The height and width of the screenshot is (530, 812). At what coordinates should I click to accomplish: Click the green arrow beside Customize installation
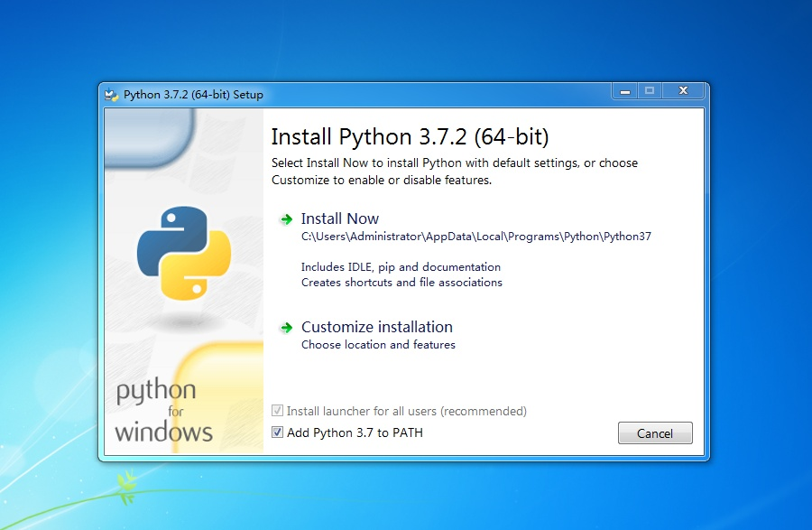click(x=287, y=327)
